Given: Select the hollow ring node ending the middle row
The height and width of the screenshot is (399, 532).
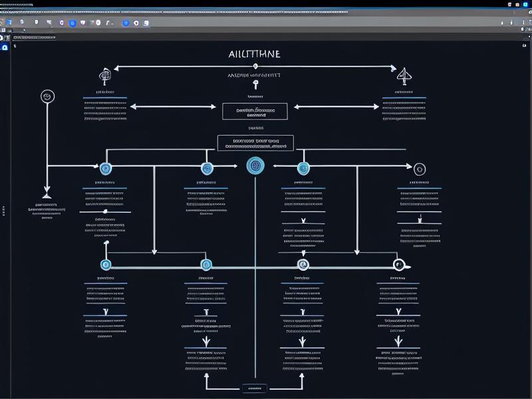Looking at the screenshot, I should [419, 169].
